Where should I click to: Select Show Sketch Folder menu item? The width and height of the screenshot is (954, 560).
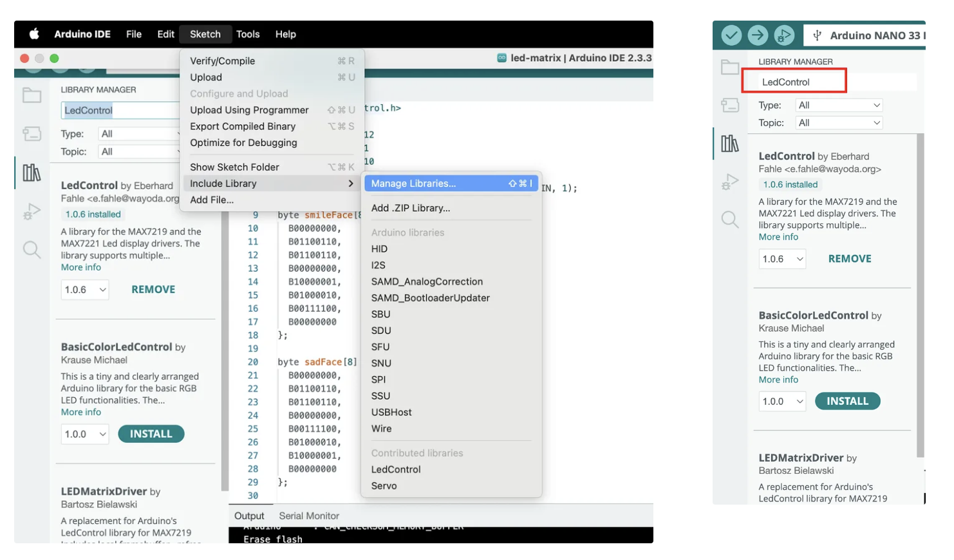click(x=272, y=167)
